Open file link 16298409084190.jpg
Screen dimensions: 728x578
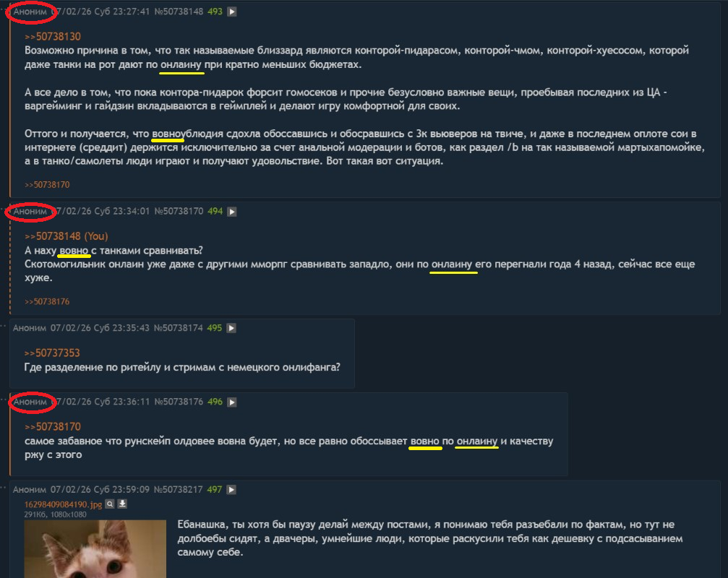tap(63, 504)
